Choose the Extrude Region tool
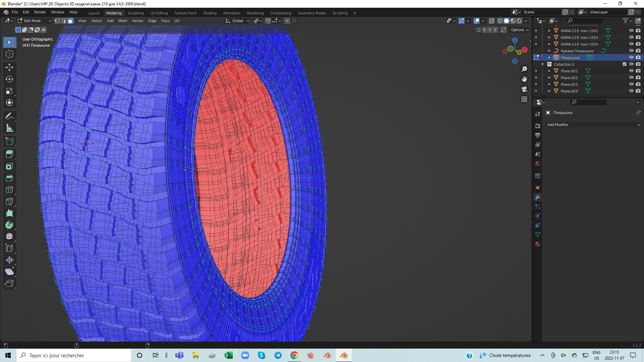Viewport: 644px width, 362px height. pos(9,154)
